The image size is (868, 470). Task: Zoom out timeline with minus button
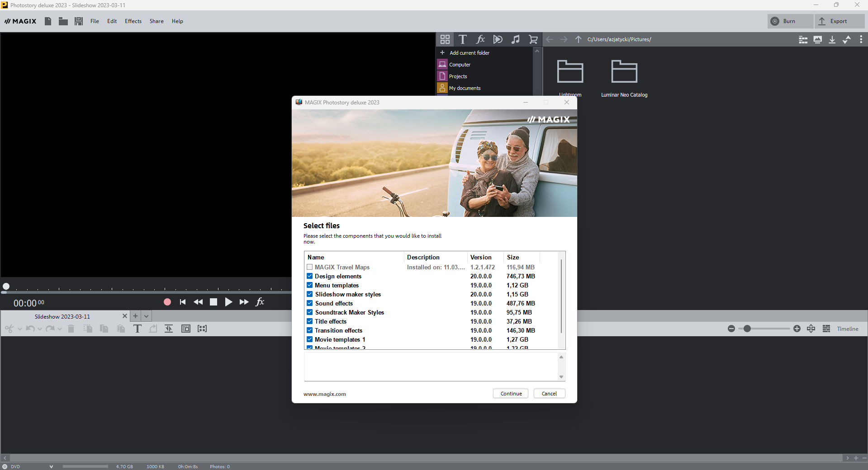[x=731, y=329]
